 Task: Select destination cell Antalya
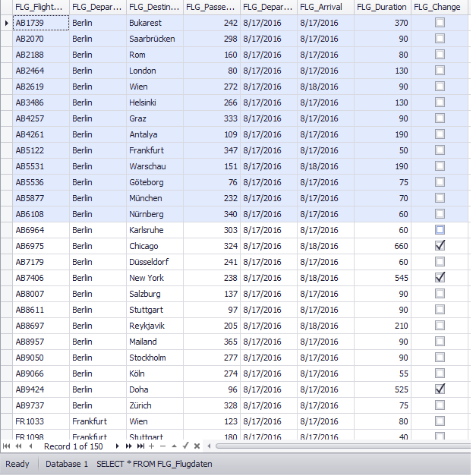155,134
